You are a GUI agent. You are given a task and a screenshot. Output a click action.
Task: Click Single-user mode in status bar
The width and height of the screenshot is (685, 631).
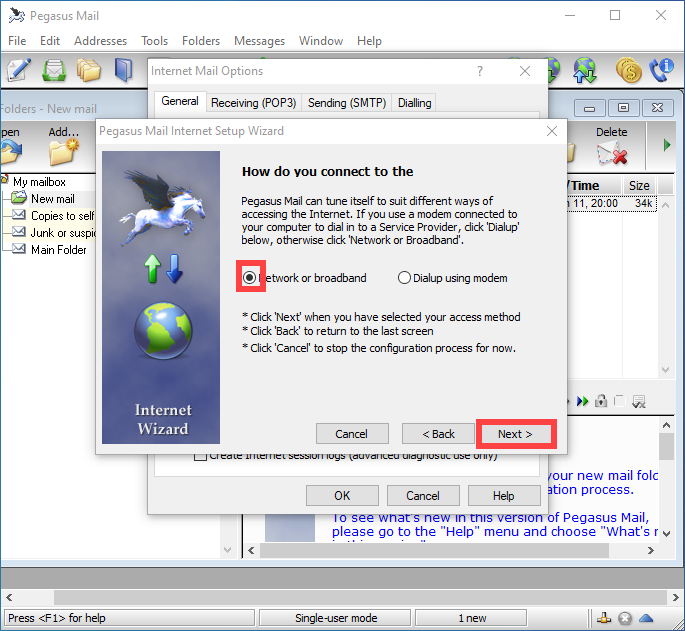coord(336,618)
